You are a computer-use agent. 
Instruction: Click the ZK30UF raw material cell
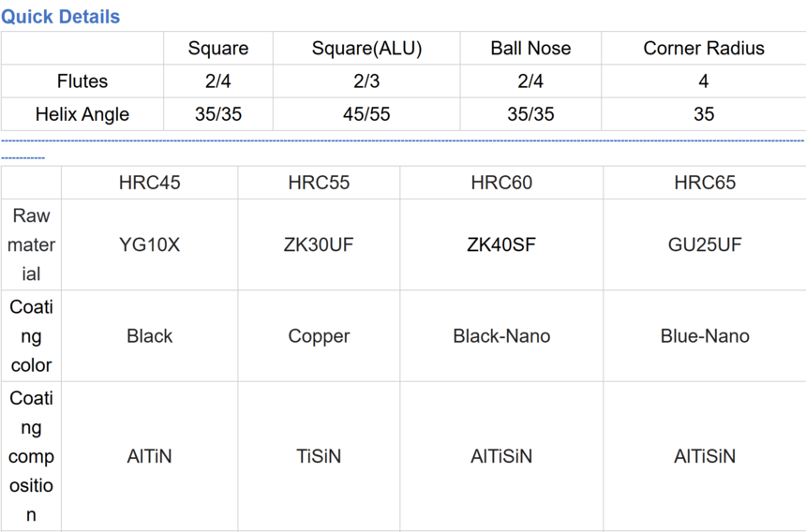coord(319,244)
